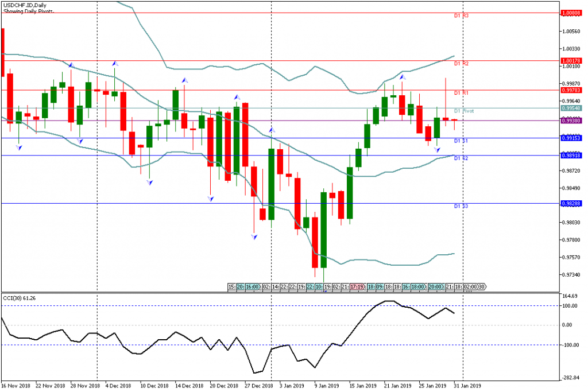Click the purple 0.99380 current price tag

[x=572, y=121]
